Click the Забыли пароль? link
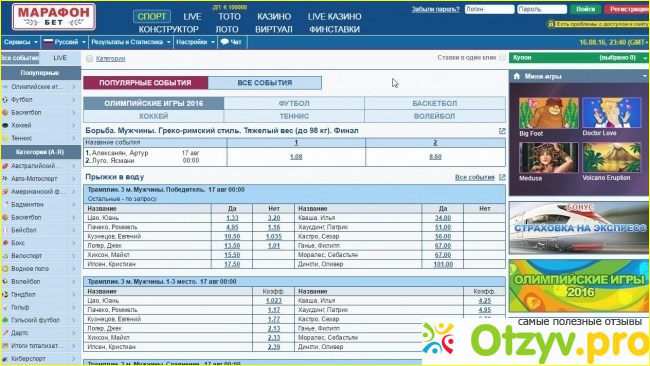The height and width of the screenshot is (366, 650). coord(435,9)
